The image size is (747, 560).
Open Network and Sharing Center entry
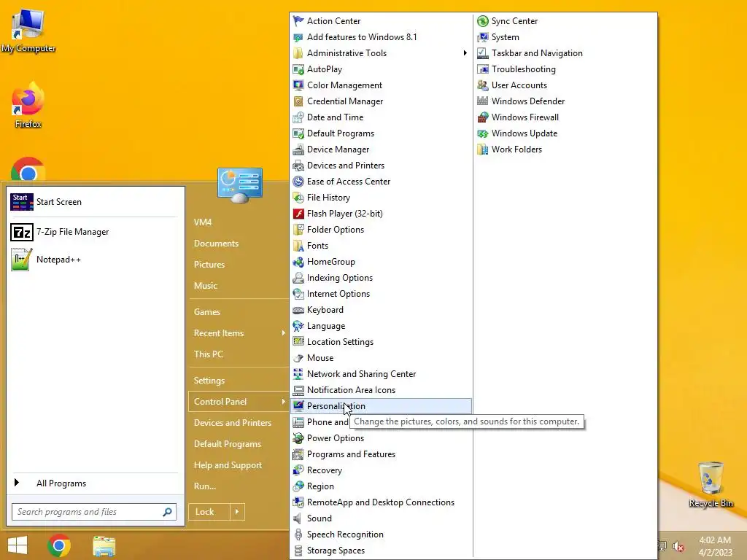coord(381,374)
